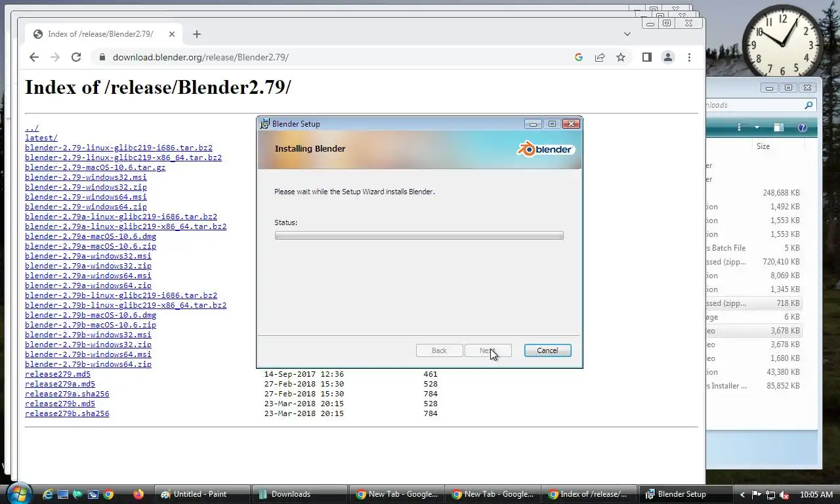Open the latest/ folder link

pyautogui.click(x=41, y=138)
